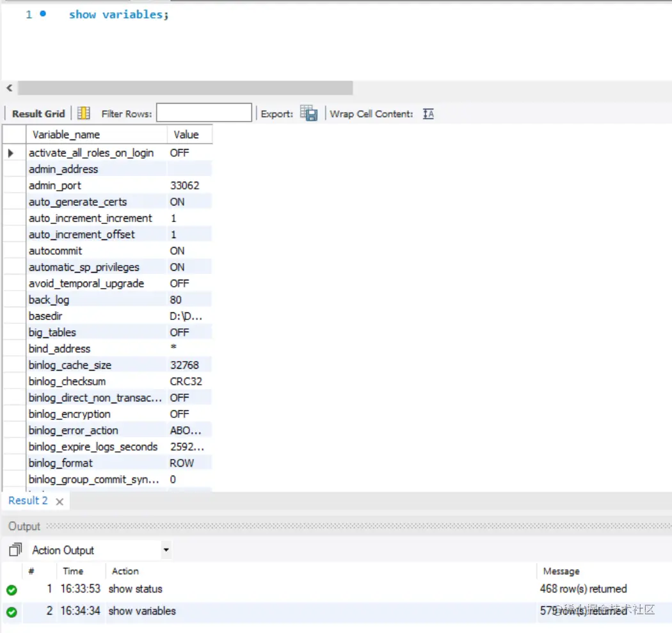Select the value 80 cell
Image resolution: width=672 pixels, height=633 pixels.
[x=189, y=300]
